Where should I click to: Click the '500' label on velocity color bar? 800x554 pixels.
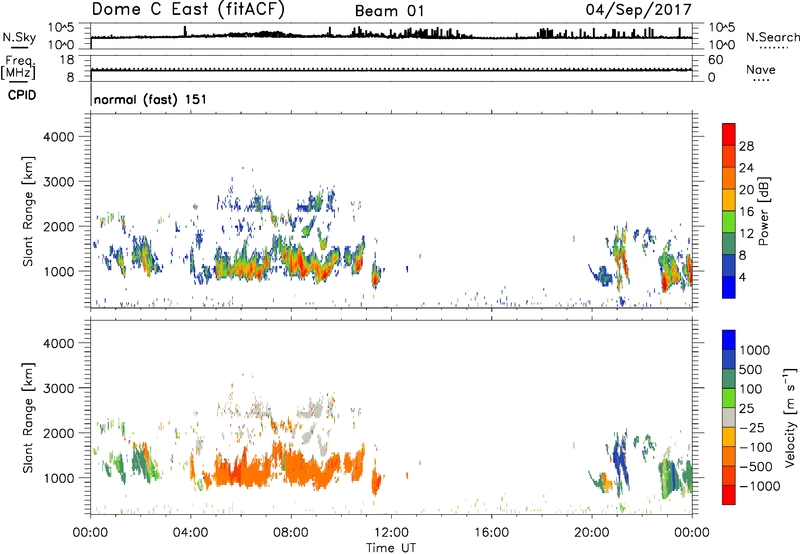[x=751, y=369]
